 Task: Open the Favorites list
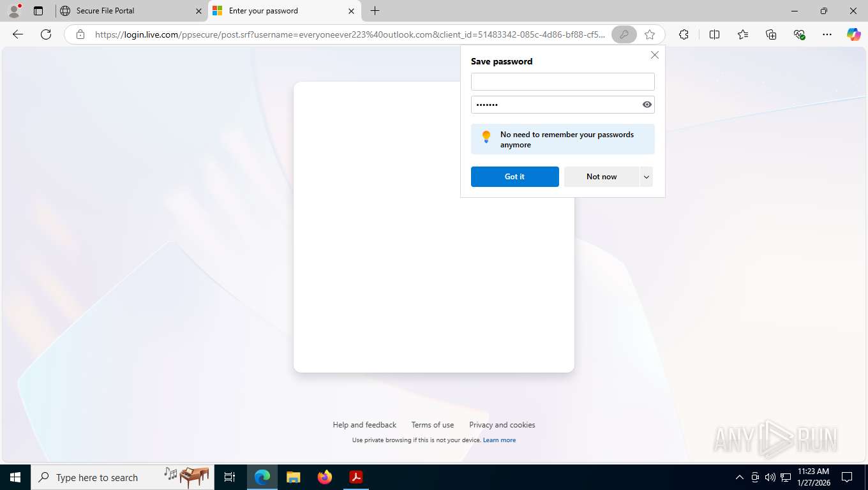pyautogui.click(x=743, y=34)
